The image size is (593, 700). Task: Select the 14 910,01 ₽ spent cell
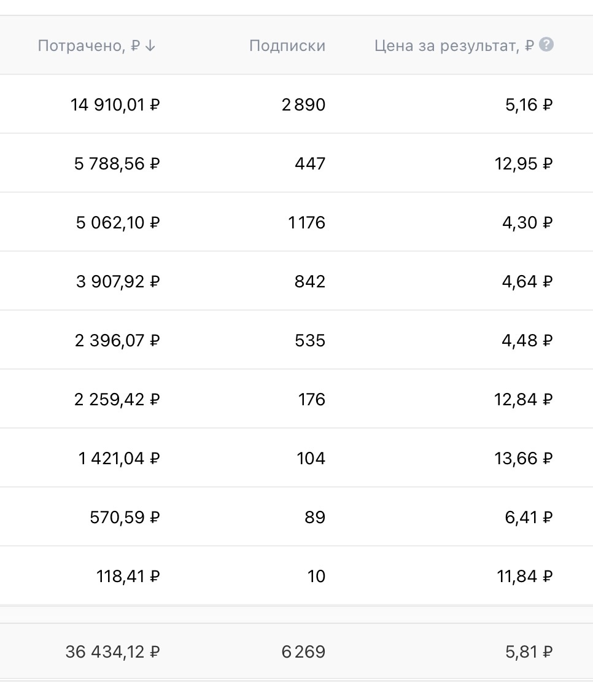pos(115,105)
